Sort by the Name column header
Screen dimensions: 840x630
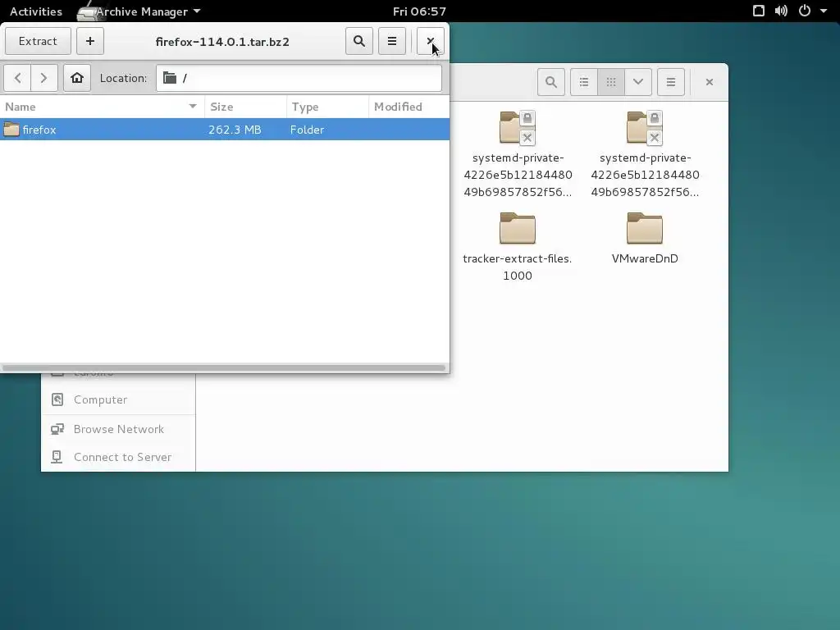coord(102,107)
